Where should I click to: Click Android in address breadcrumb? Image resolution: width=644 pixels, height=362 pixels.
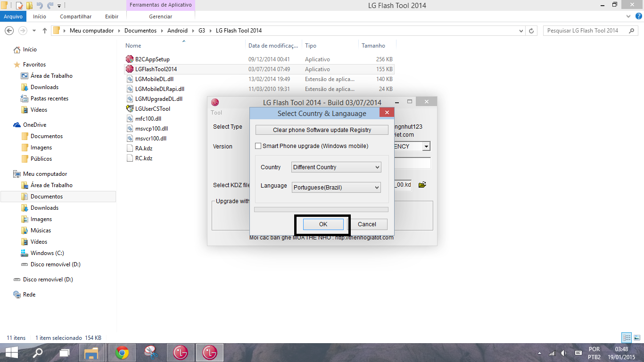[177, 31]
